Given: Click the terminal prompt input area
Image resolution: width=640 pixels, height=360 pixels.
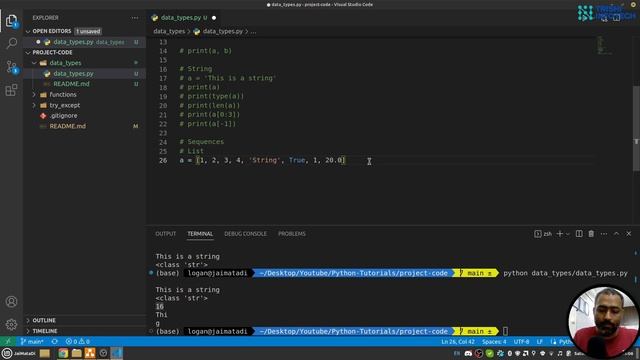Looking at the screenshot, I should 505,331.
